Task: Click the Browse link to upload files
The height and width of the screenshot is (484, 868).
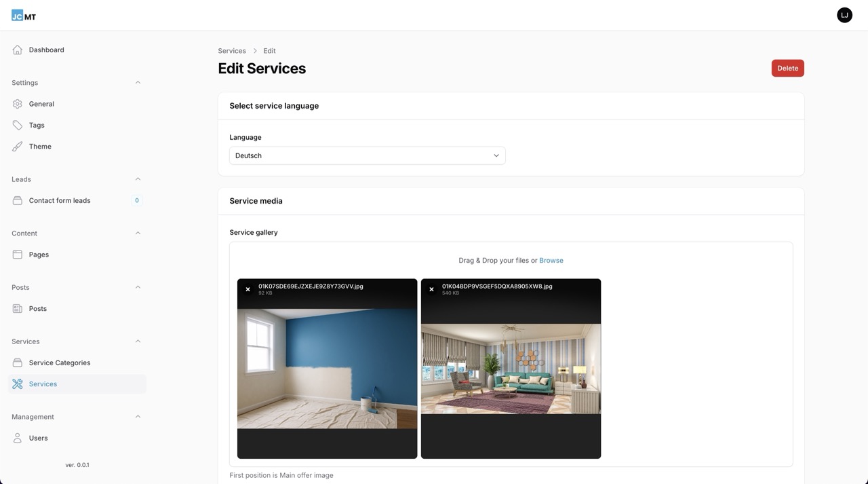Action: point(551,260)
